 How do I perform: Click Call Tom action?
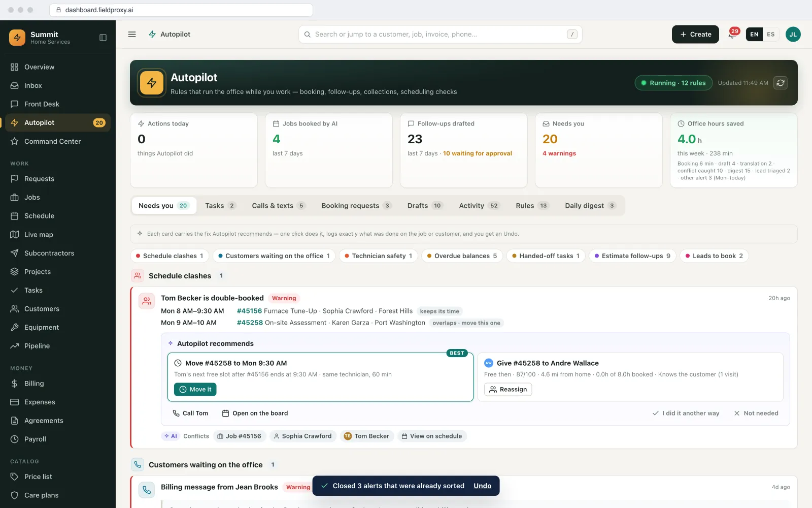pos(190,414)
